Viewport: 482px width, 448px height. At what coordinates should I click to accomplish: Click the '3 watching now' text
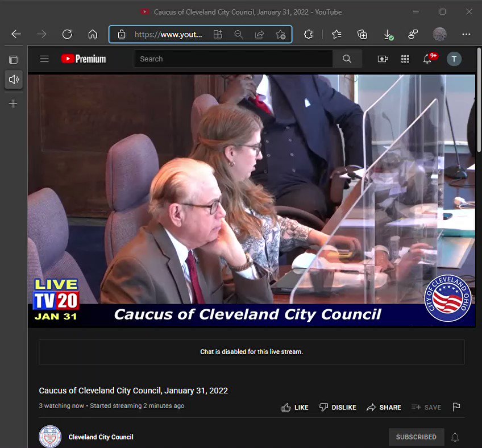coord(61,406)
